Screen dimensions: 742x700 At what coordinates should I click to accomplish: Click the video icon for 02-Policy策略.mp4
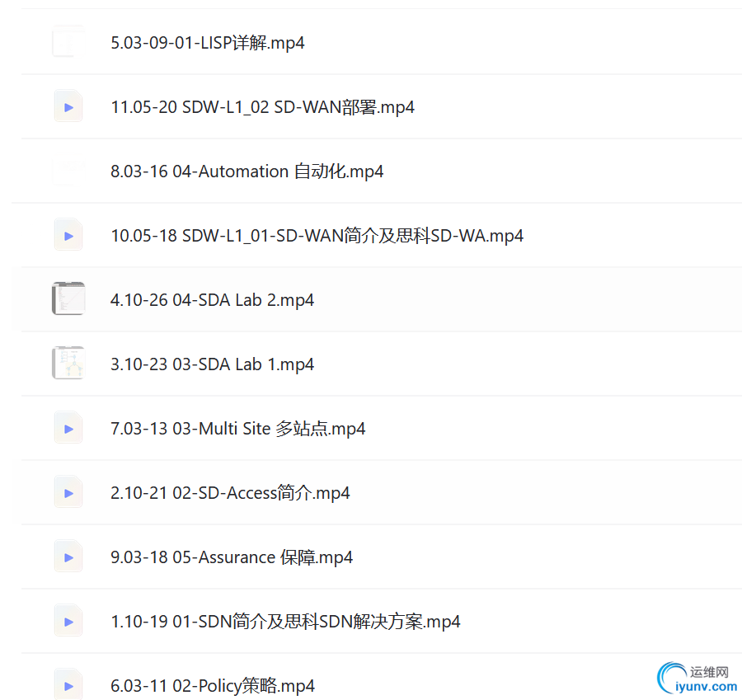68,685
